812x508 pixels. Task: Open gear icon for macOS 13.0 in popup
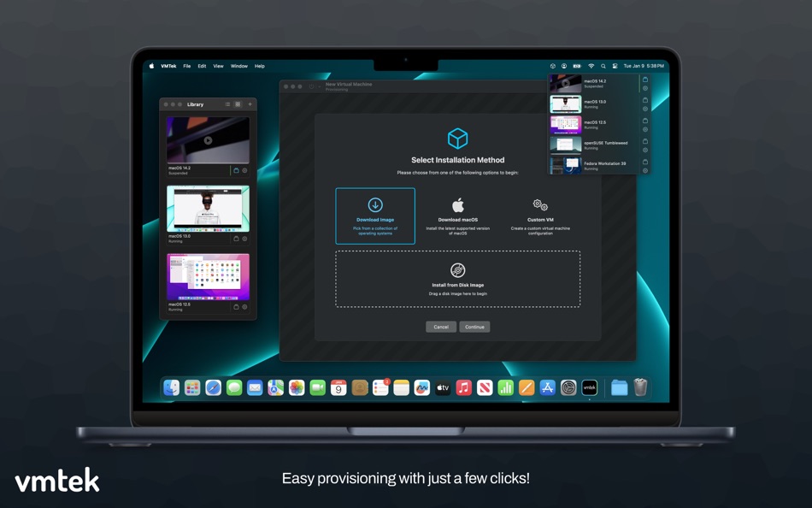[645, 109]
